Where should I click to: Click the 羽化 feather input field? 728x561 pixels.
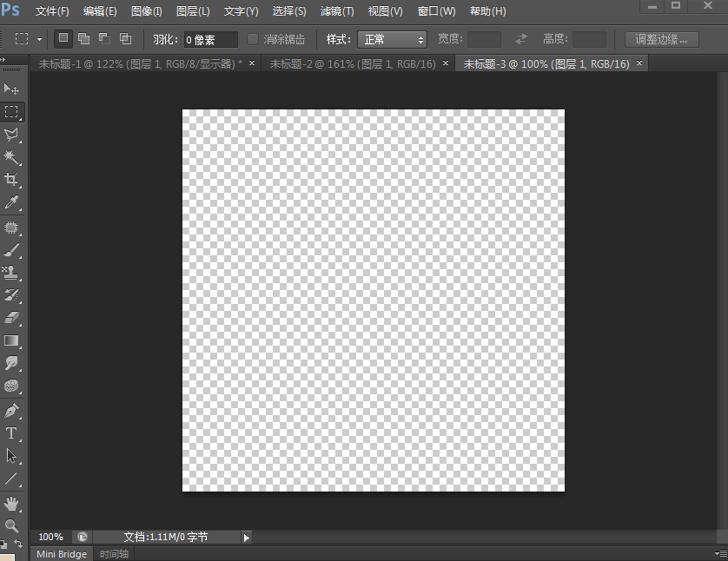pos(211,39)
